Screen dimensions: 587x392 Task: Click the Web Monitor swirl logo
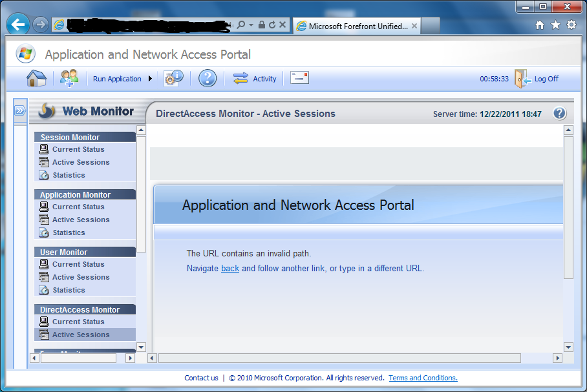tap(47, 110)
